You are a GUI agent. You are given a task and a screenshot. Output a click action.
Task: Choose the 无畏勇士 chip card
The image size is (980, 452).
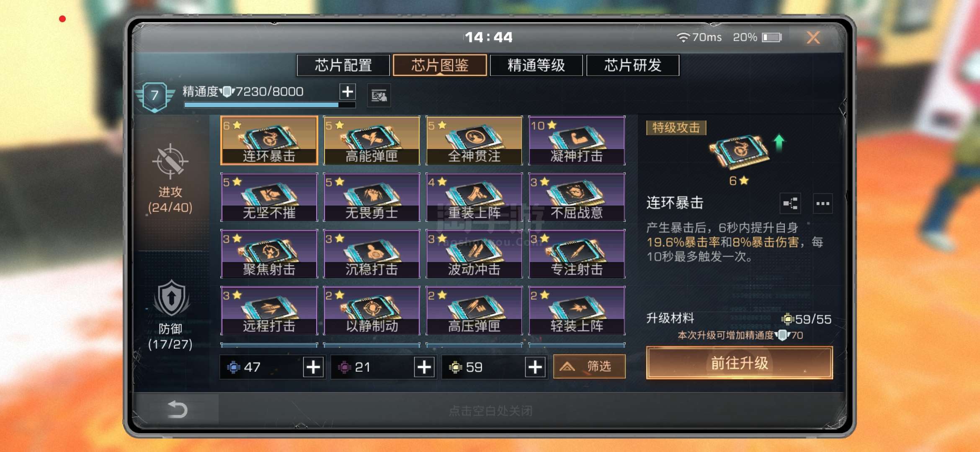(x=371, y=197)
